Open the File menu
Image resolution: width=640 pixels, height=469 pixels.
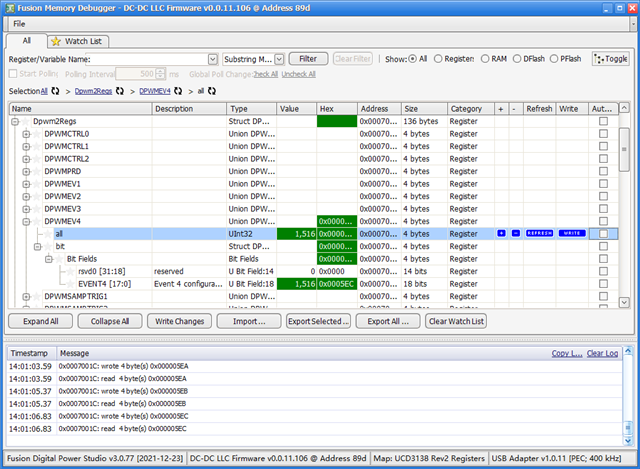click(x=19, y=24)
